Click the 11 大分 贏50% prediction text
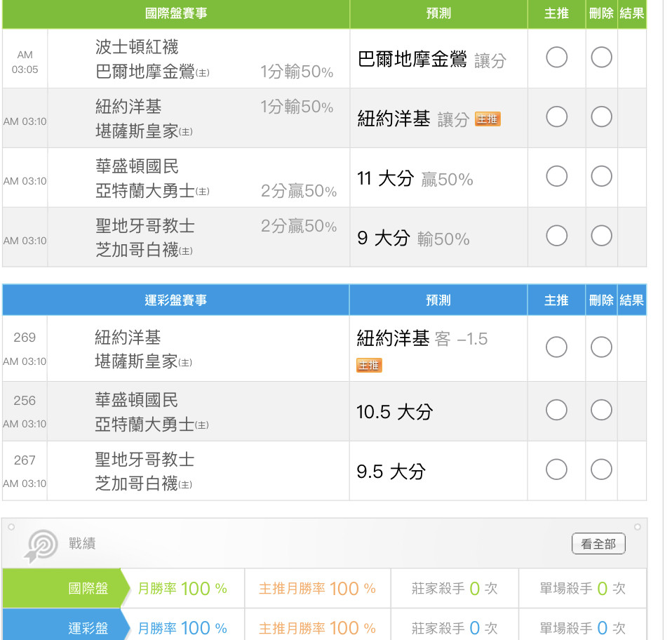Image resolution: width=672 pixels, height=640 pixels. (415, 179)
